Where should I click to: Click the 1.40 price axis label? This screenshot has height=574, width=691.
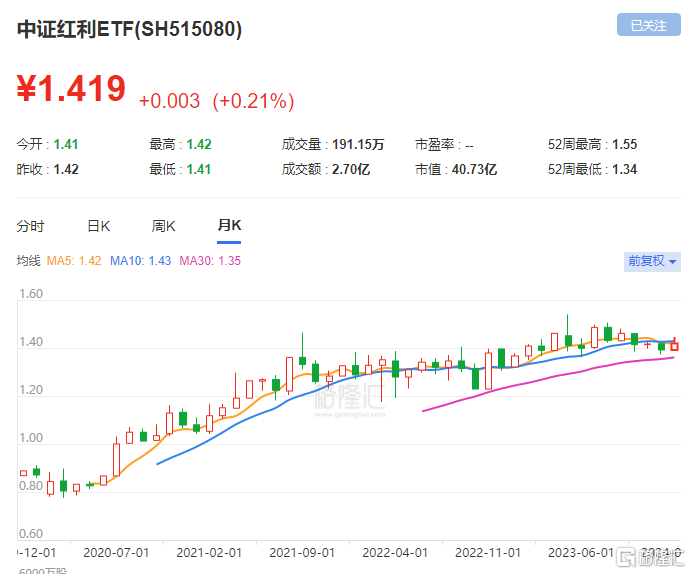[31, 342]
